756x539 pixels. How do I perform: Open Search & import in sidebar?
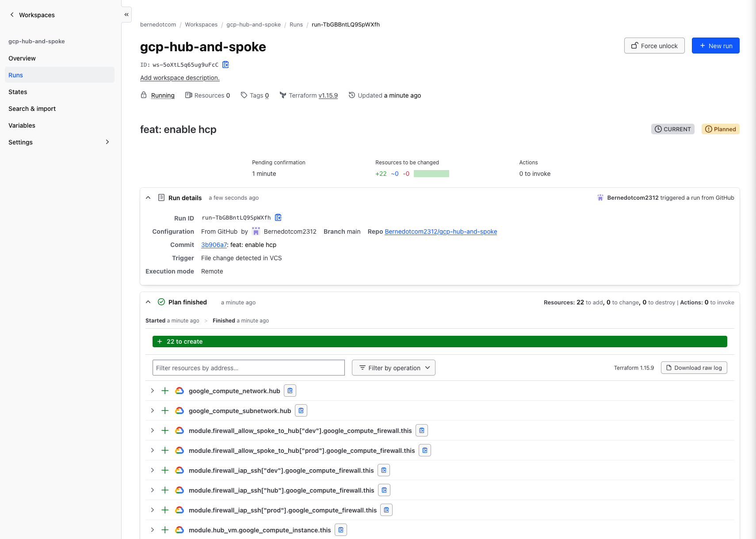(60, 108)
